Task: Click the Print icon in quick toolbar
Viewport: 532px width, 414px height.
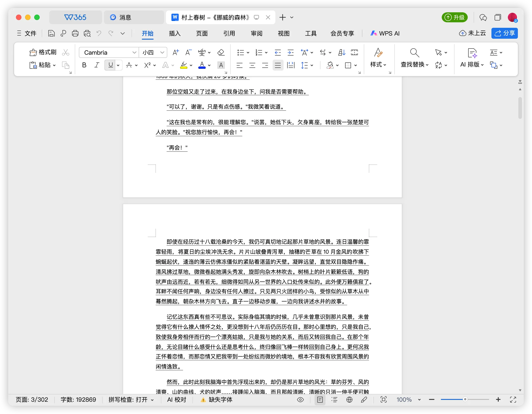Action: pos(75,33)
